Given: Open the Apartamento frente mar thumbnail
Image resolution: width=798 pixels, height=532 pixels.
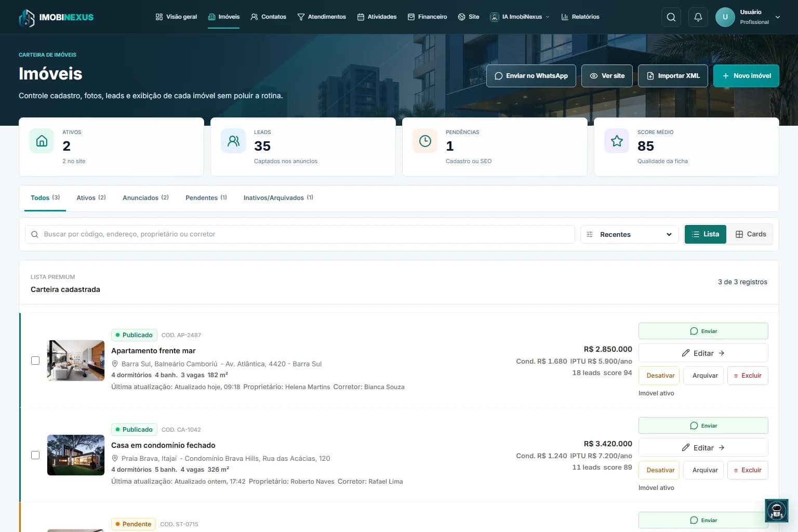Looking at the screenshot, I should [76, 361].
